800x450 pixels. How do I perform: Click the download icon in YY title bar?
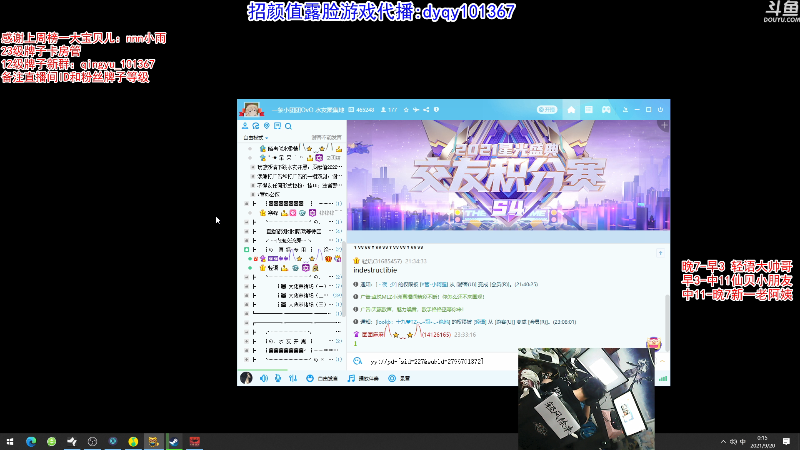(x=625, y=110)
